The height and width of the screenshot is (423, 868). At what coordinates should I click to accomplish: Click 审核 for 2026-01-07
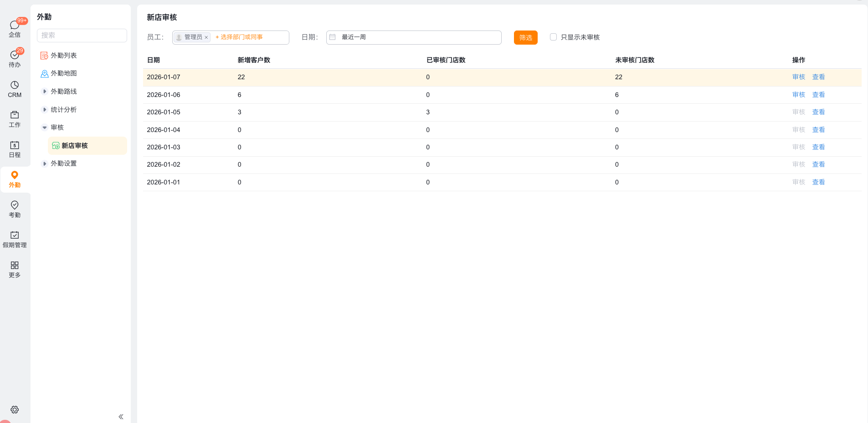799,77
